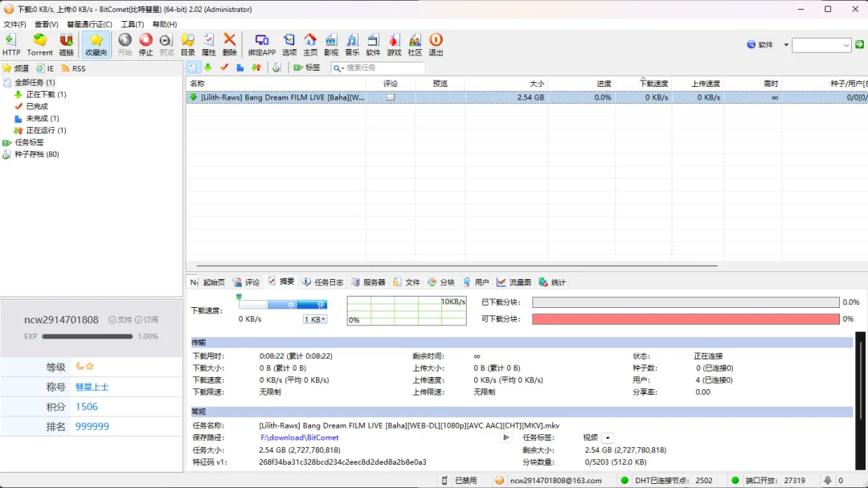Open the 任务标签 视频 dropdown arrow
The image size is (868, 488).
tap(608, 437)
